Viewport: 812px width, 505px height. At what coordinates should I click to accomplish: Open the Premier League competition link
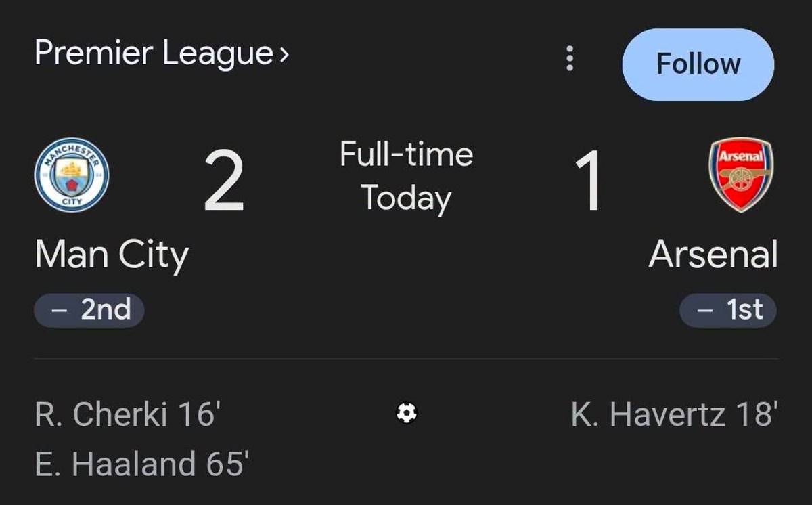click(154, 53)
